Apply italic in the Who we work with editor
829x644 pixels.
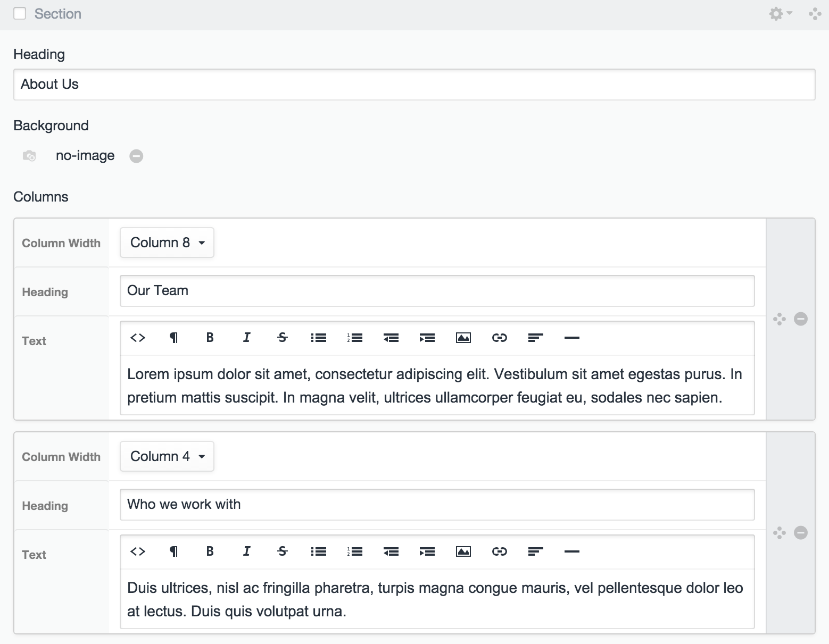coord(246,551)
